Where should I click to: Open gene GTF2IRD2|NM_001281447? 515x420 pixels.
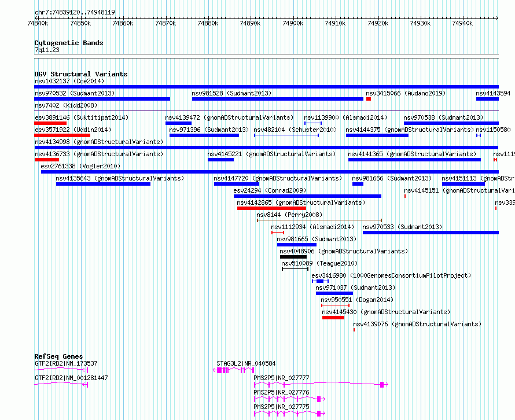click(71, 378)
